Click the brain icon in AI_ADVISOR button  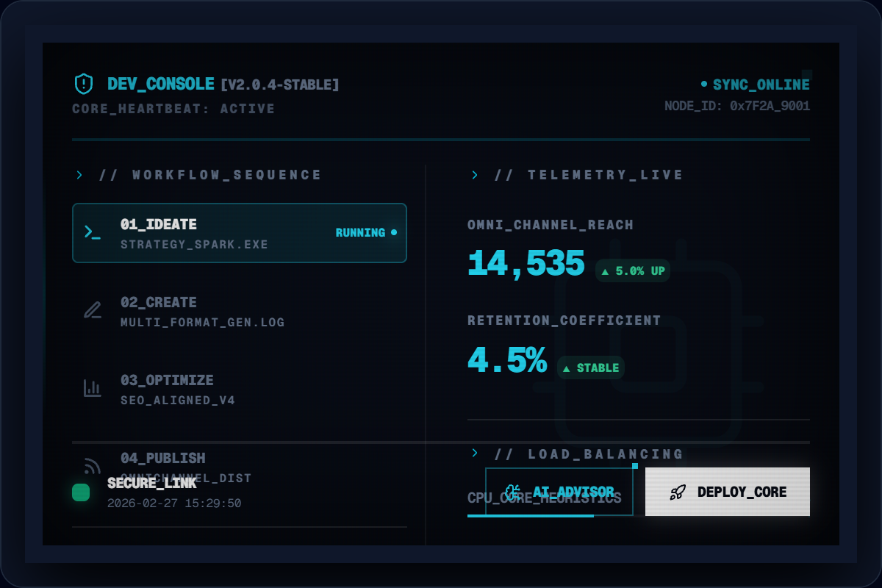tap(513, 492)
